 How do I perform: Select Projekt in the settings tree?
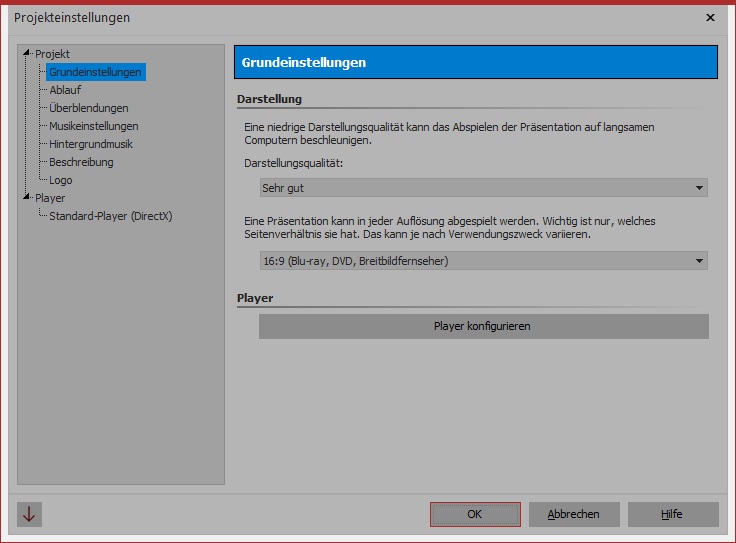[53, 54]
